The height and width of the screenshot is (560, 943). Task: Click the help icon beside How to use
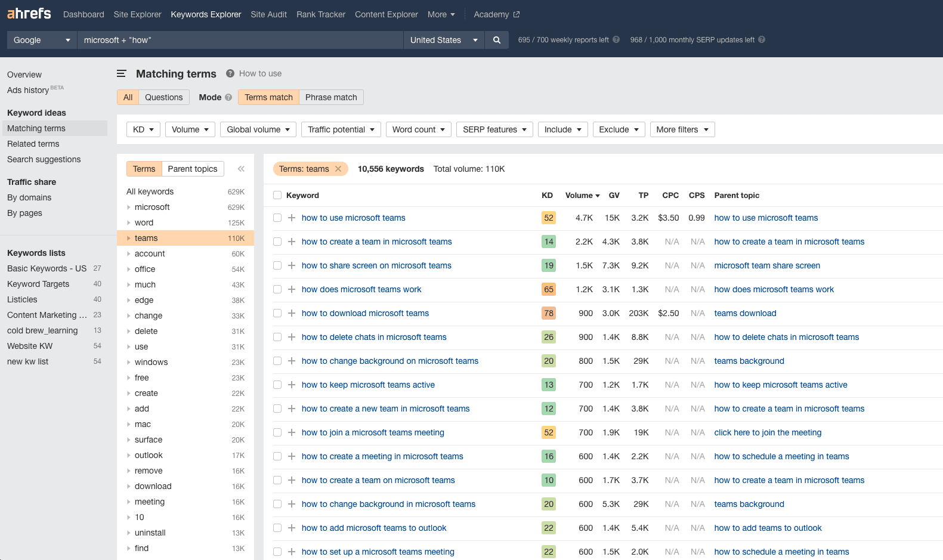230,73
